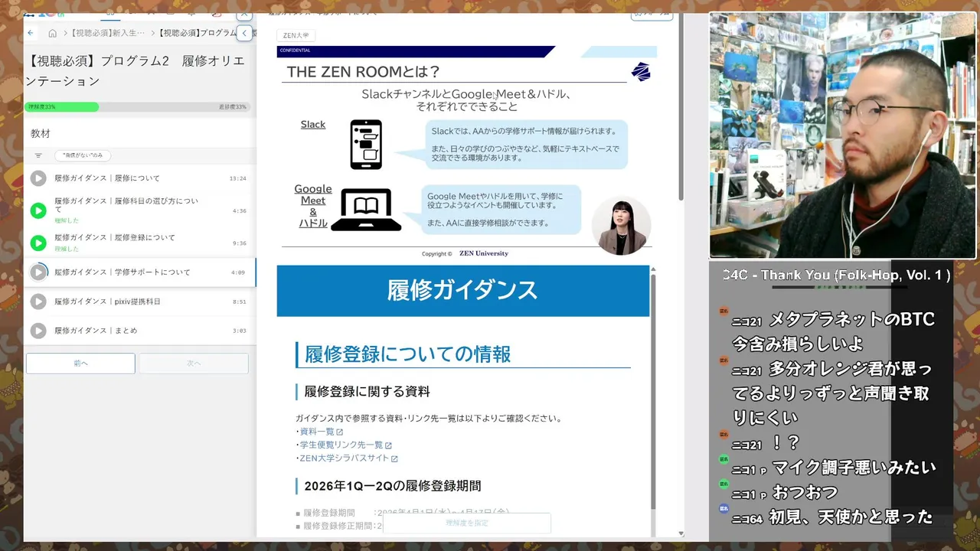Click the 理解度33% progress bar
Viewport: 980px width, 551px height.
pyautogui.click(x=139, y=107)
